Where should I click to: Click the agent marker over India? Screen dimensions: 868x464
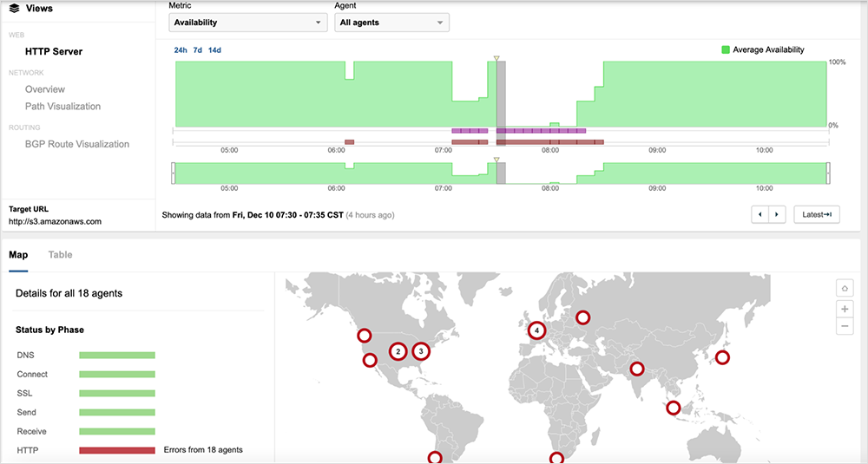click(637, 369)
